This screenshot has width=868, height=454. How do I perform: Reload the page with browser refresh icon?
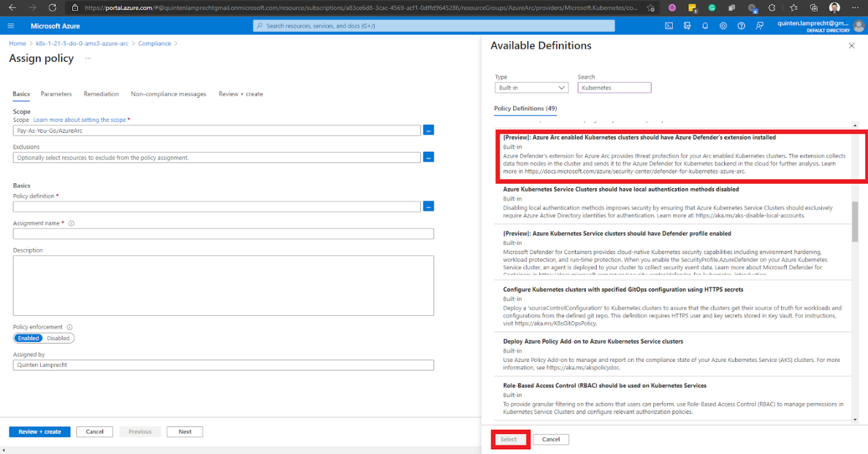point(52,8)
